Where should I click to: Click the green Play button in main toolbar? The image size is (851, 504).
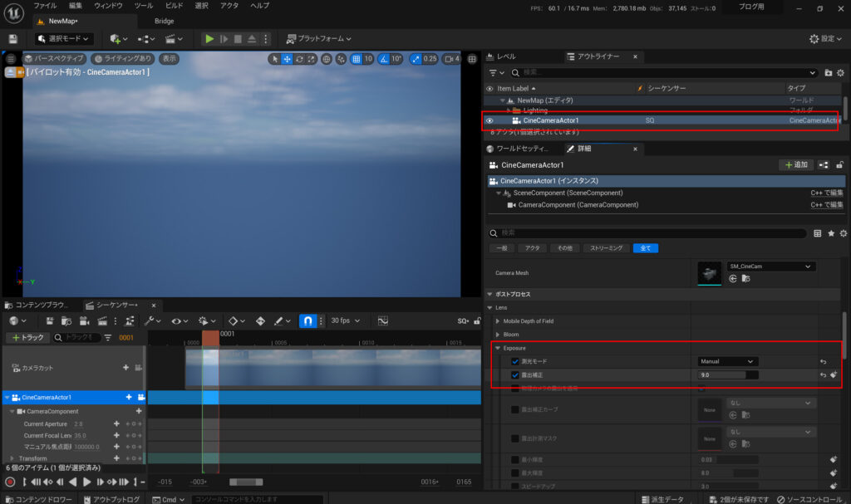pyautogui.click(x=209, y=39)
